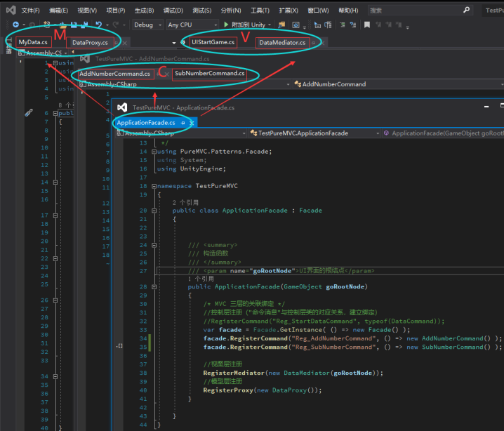The image size is (504, 431).
Task: Select the ApplicationFacade.cs tab
Action: 146,122
